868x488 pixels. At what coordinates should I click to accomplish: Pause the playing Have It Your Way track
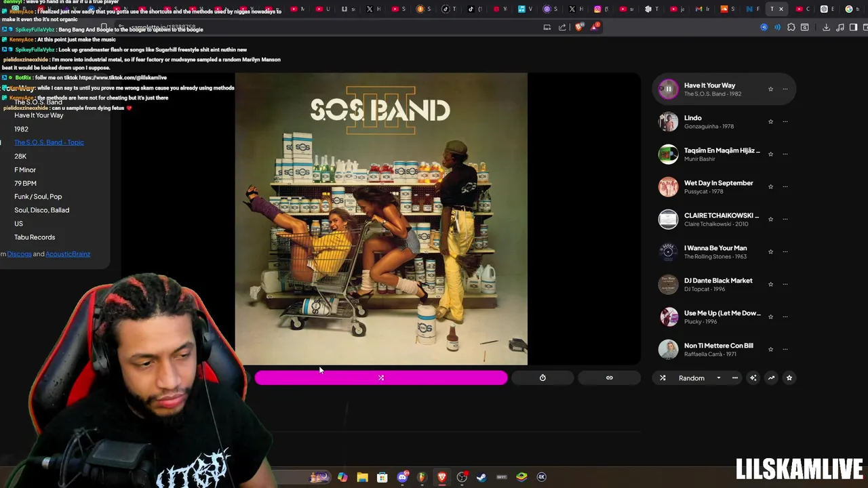pos(668,89)
